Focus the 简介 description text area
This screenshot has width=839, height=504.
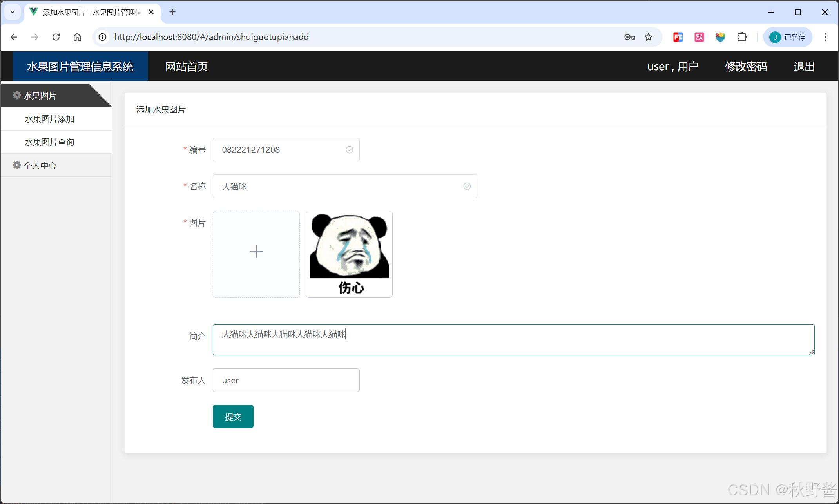[513, 340]
